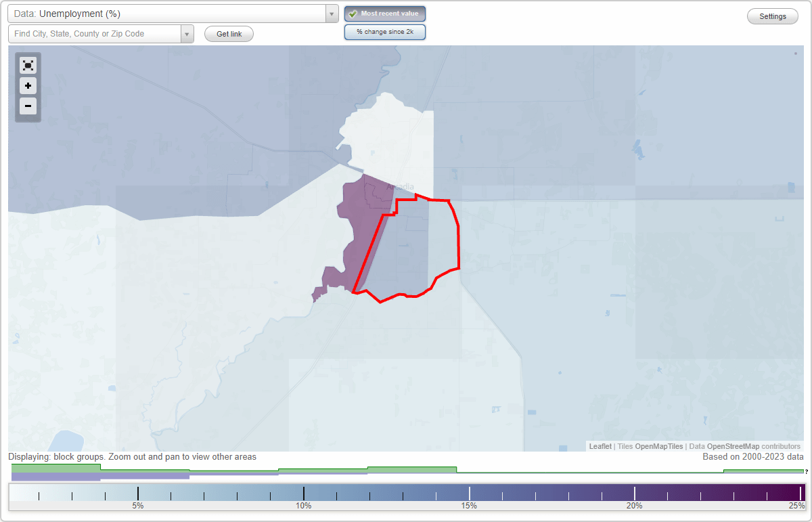
Task: Open the Data dropdown showing Unemployment (%)
Action: tap(169, 13)
